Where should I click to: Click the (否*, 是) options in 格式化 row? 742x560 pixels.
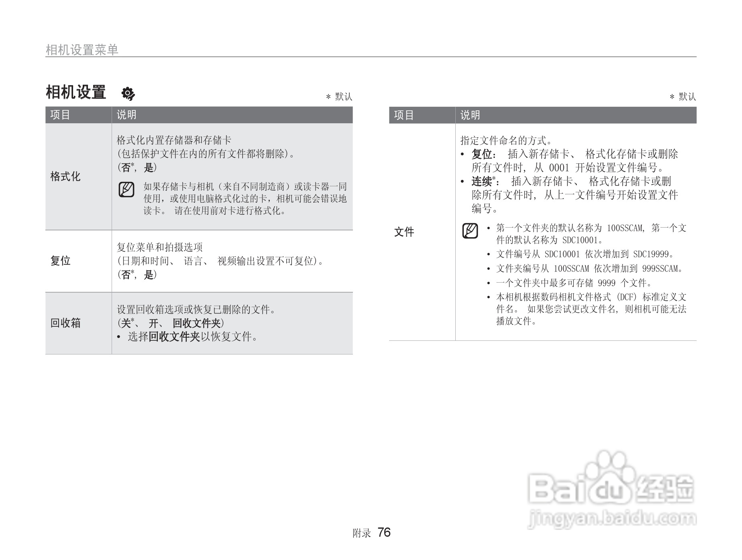(x=137, y=167)
